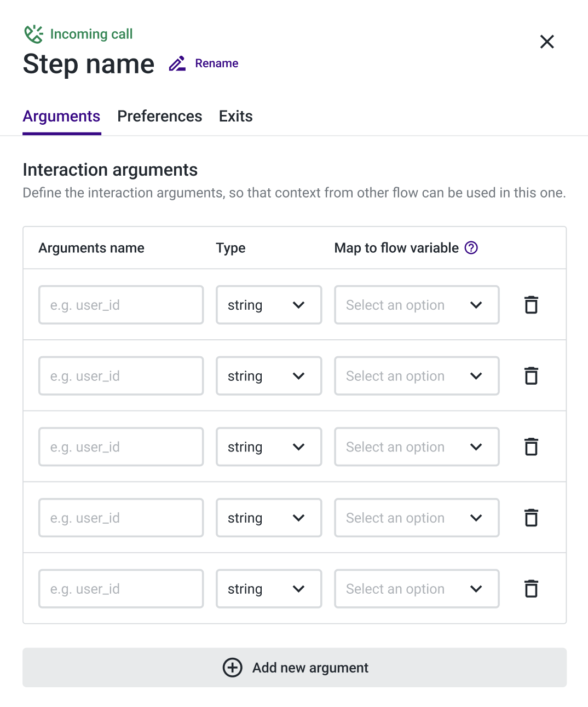The height and width of the screenshot is (707, 588).
Task: Delete the fifth argument row with trash icon
Action: [x=531, y=589]
